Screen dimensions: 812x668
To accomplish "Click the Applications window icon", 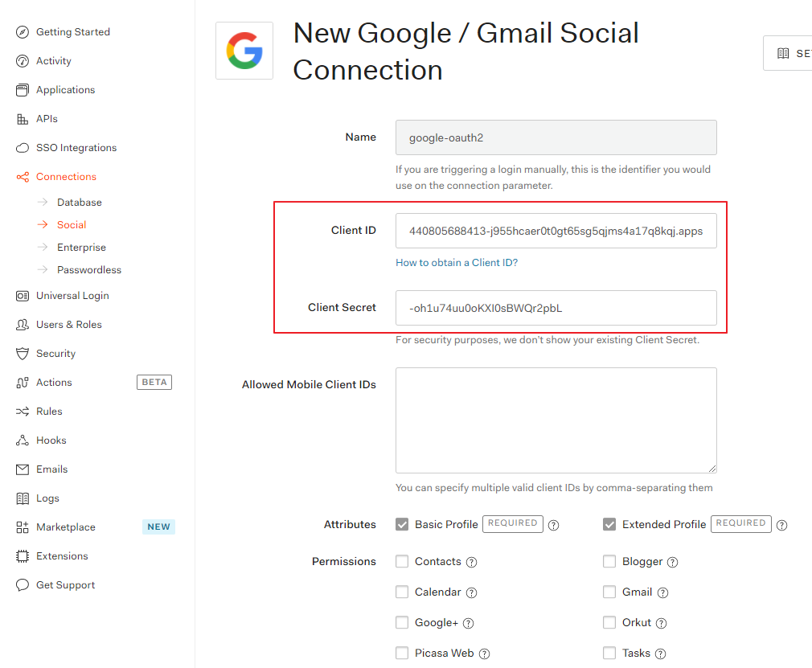I will [x=23, y=90].
